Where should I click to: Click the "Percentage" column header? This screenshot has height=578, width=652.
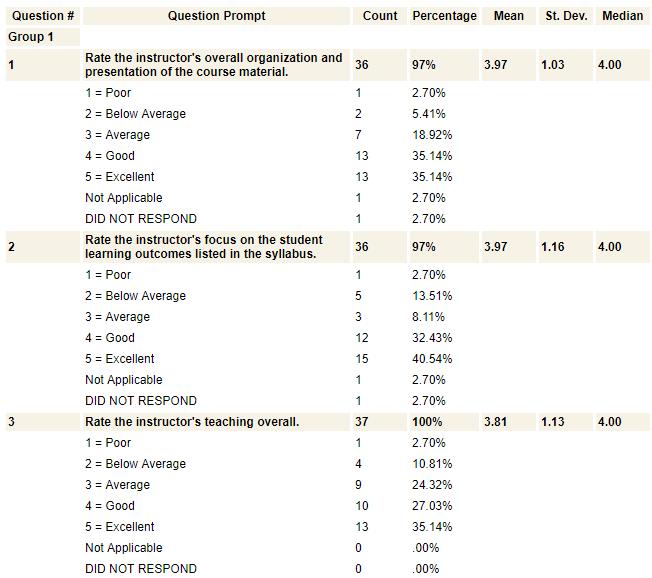[444, 16]
